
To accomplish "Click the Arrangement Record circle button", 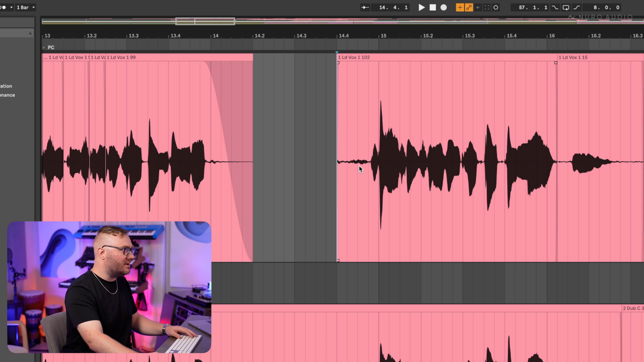I will (x=444, y=8).
